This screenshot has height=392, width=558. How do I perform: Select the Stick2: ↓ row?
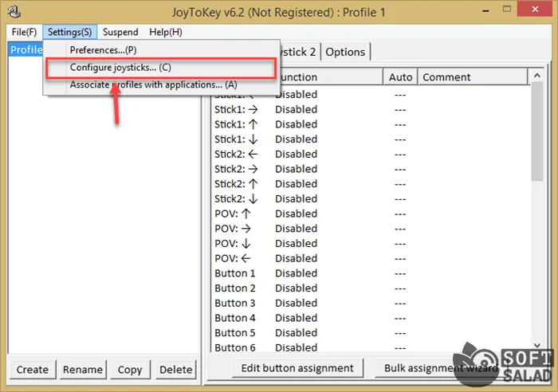coord(370,199)
